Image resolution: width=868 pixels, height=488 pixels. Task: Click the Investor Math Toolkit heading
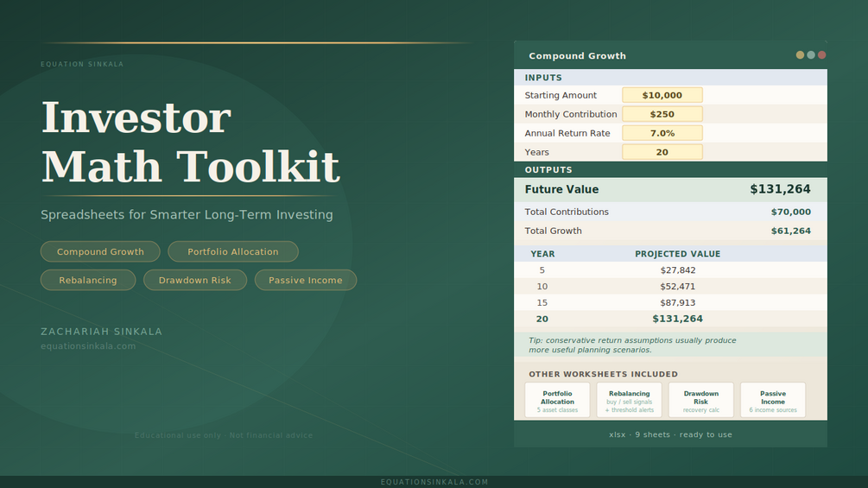pyautogui.click(x=190, y=142)
